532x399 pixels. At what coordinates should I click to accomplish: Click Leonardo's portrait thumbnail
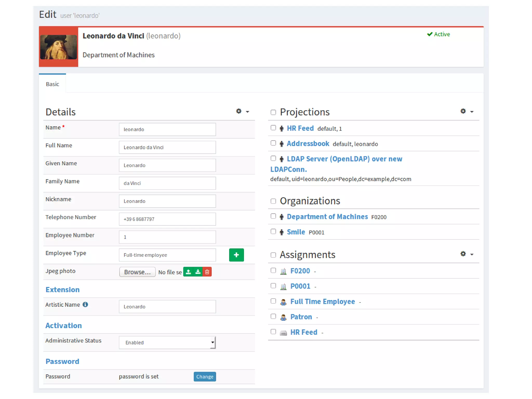[58, 47]
